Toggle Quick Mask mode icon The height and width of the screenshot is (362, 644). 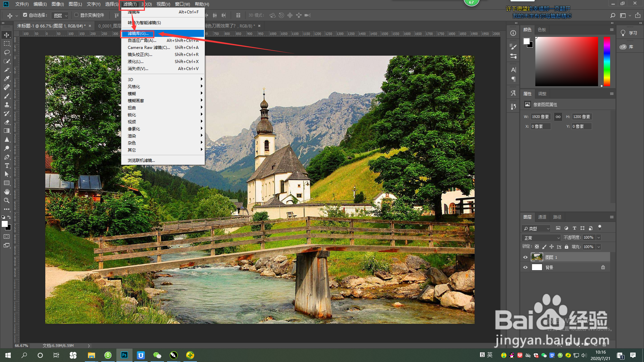[7, 237]
